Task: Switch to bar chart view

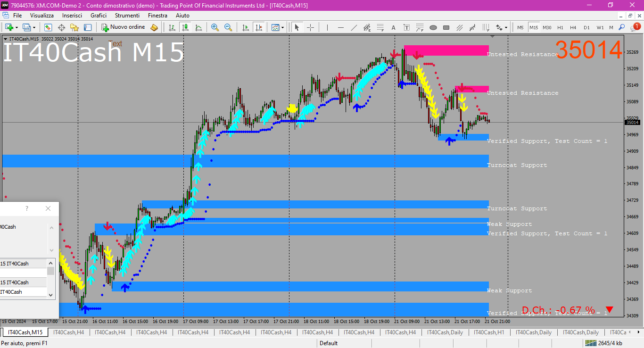Action: 172,27
